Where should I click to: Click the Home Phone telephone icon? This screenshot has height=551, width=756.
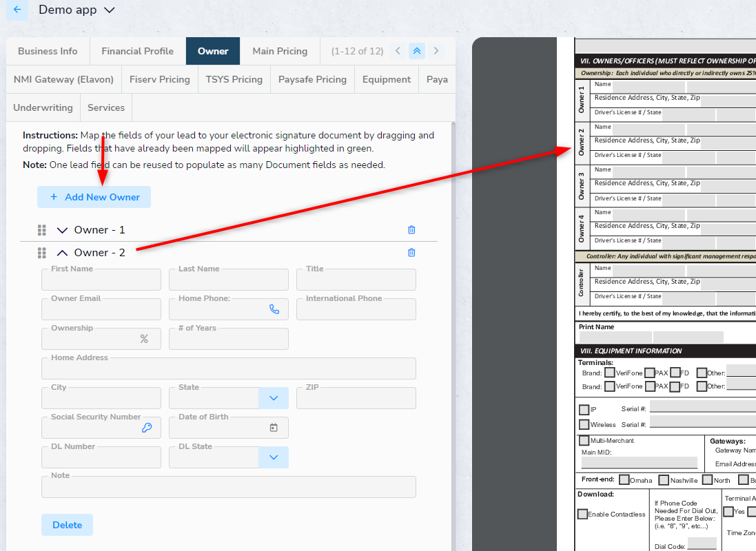click(274, 309)
